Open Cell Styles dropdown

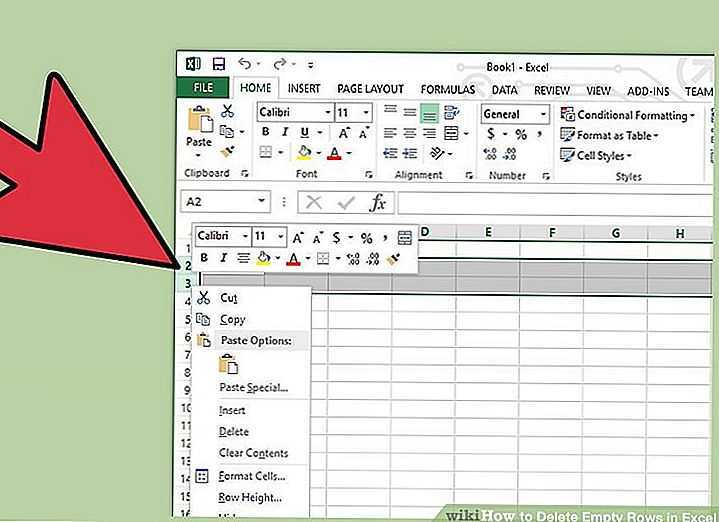click(596, 155)
